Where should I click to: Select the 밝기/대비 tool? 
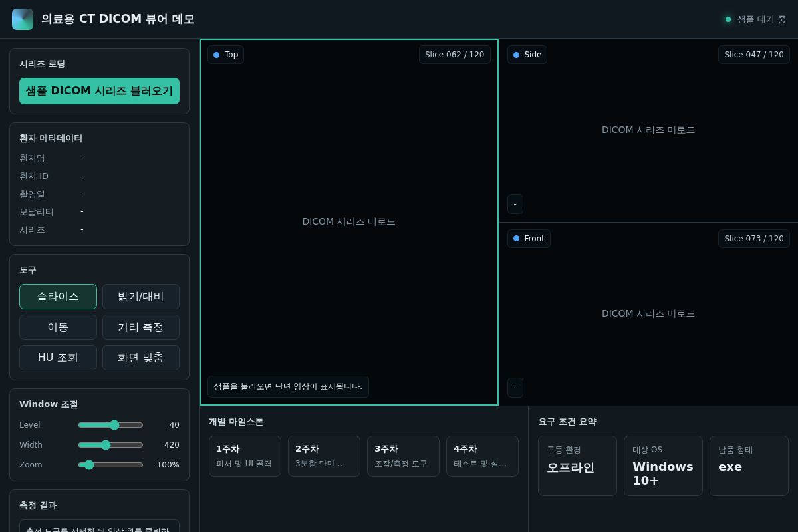pyautogui.click(x=141, y=297)
